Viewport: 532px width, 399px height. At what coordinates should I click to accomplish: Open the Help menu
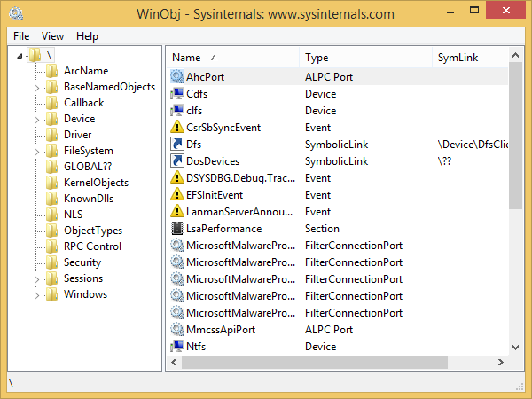(87, 36)
